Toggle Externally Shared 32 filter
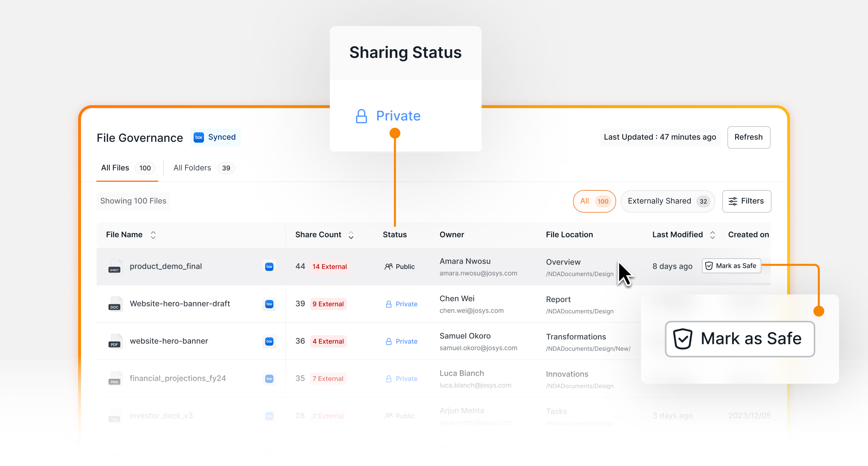868x466 pixels. pos(668,201)
